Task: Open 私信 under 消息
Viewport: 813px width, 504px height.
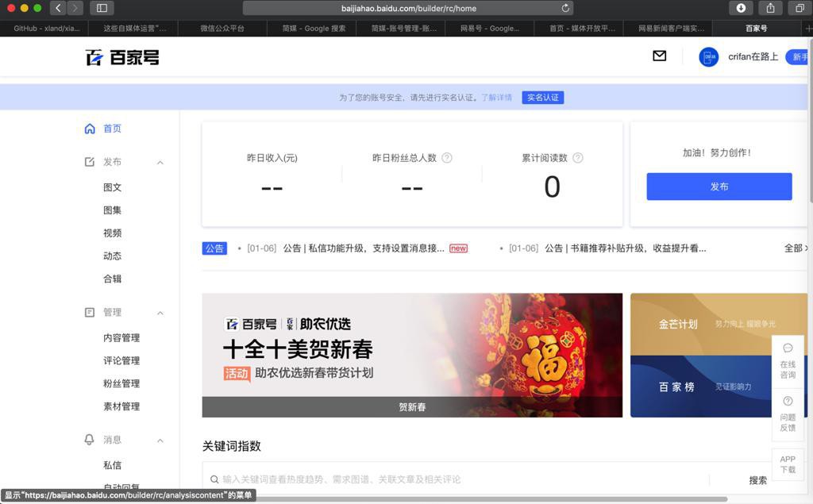Action: click(112, 465)
